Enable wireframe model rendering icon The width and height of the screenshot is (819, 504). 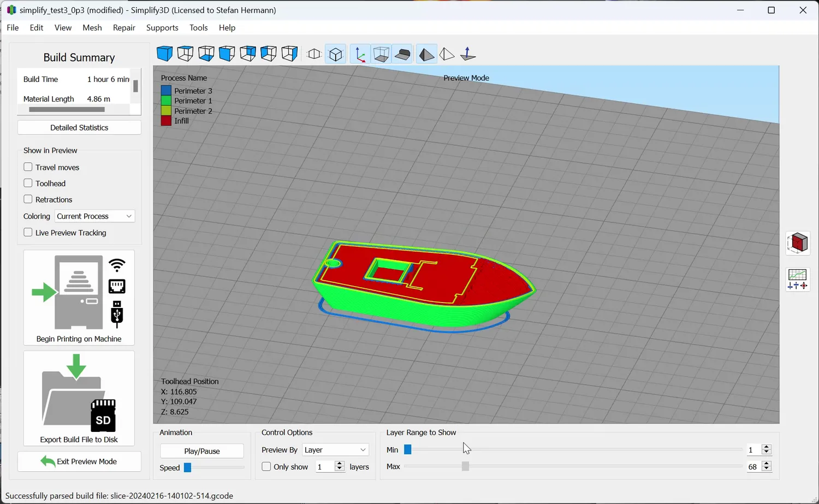[447, 54]
